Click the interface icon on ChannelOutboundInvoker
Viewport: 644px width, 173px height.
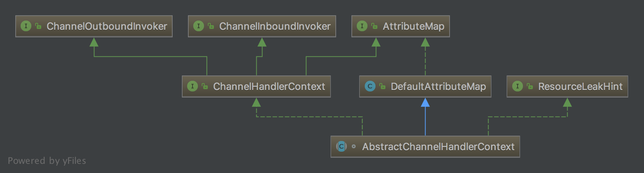pyautogui.click(x=26, y=26)
